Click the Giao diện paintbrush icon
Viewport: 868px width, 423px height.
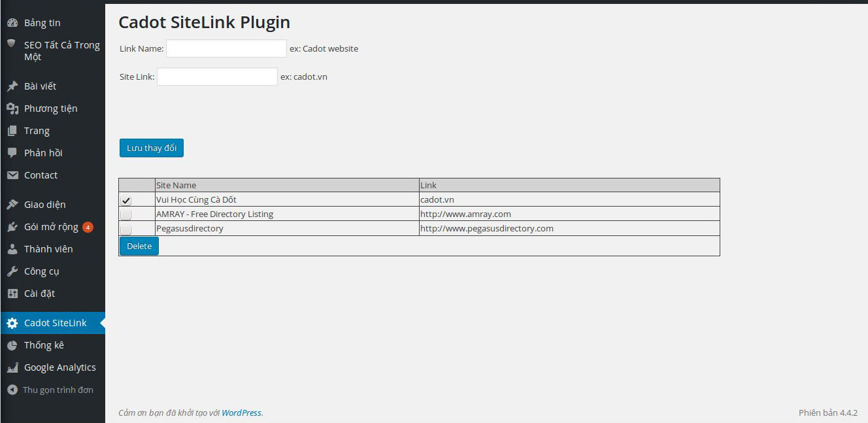[12, 205]
